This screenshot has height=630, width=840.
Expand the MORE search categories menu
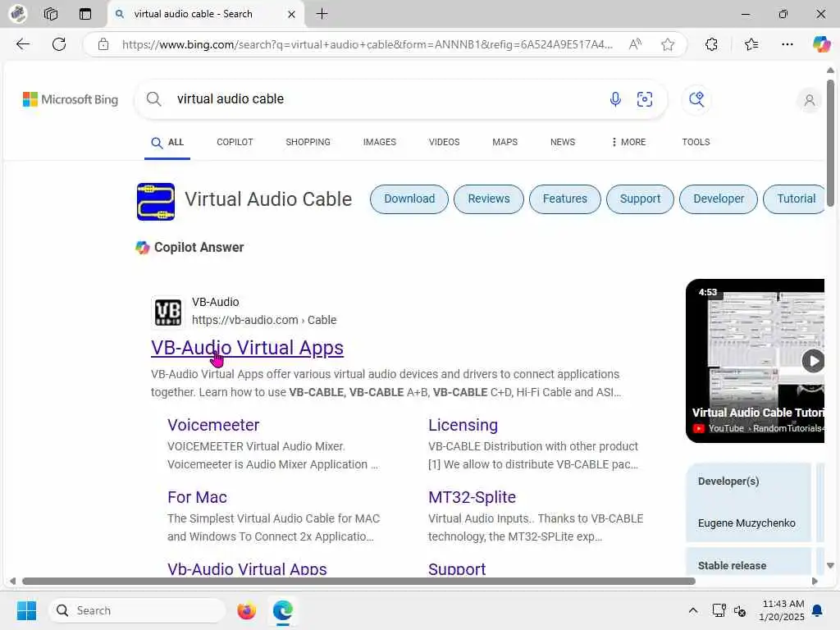(628, 142)
